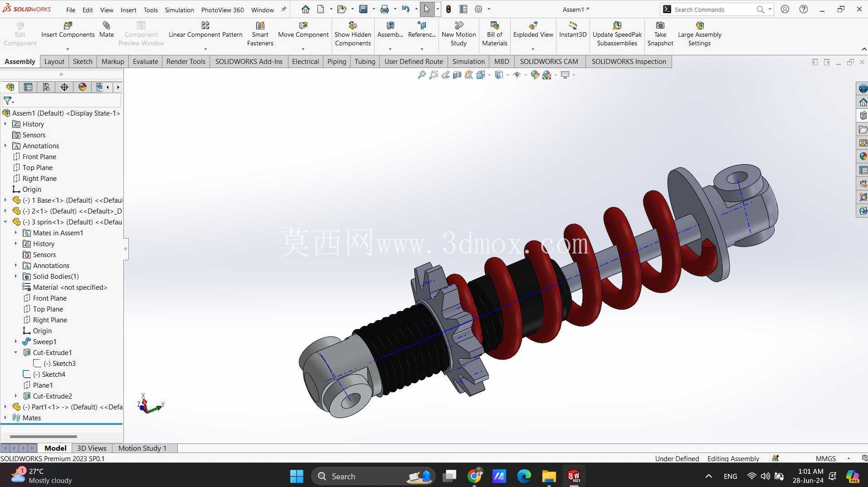Open the SOLIDWORKS CAM tab
Image resolution: width=868 pixels, height=487 pixels.
(549, 62)
